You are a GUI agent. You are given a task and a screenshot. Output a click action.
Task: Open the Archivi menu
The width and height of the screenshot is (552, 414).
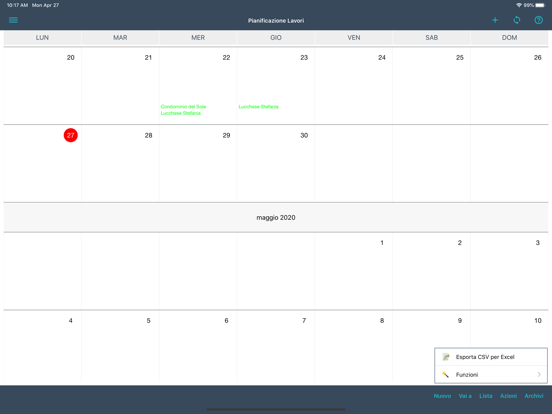point(534,396)
